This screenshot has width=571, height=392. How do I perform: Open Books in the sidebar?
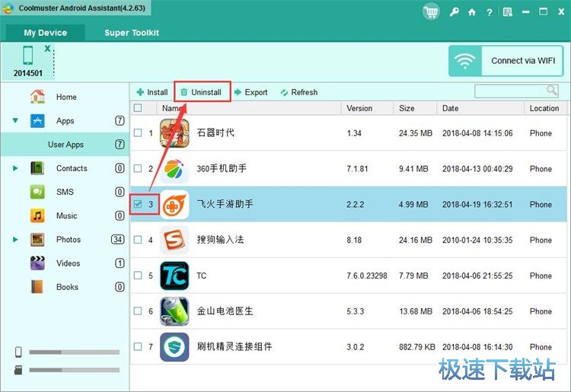pos(65,287)
